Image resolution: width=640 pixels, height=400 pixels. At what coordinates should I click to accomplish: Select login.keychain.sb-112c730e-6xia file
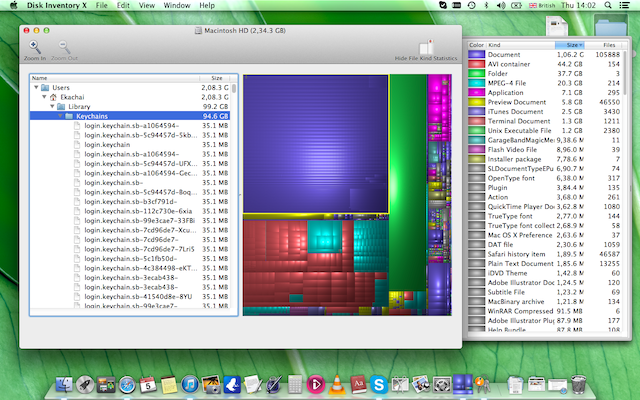(x=131, y=211)
